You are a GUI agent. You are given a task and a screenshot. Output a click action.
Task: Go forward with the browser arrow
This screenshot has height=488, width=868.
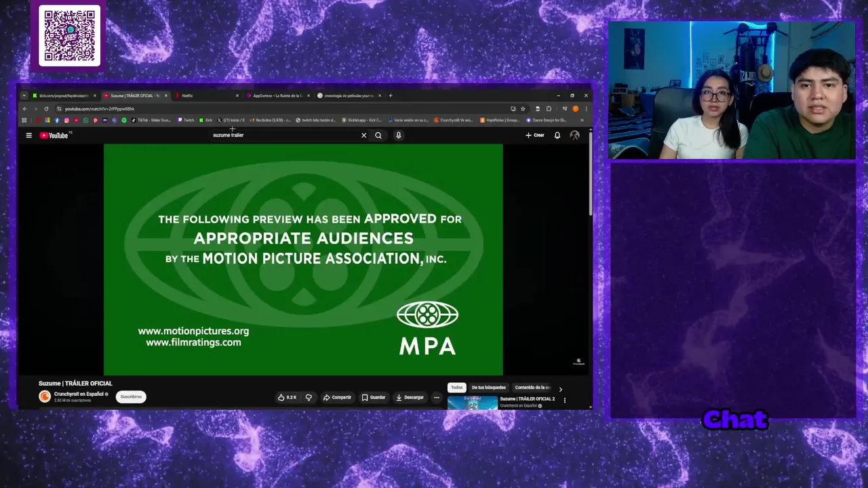pos(35,109)
